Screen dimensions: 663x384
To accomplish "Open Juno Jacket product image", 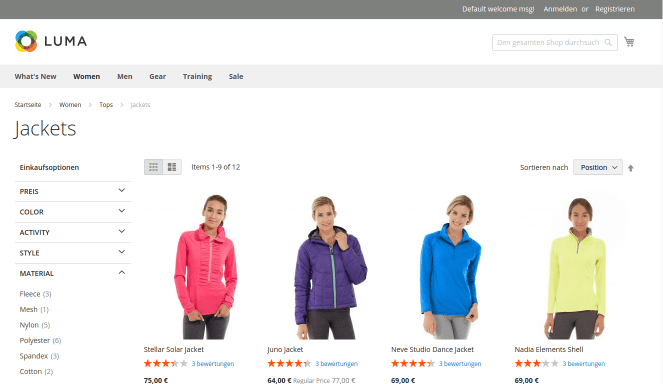I will click(x=329, y=266).
